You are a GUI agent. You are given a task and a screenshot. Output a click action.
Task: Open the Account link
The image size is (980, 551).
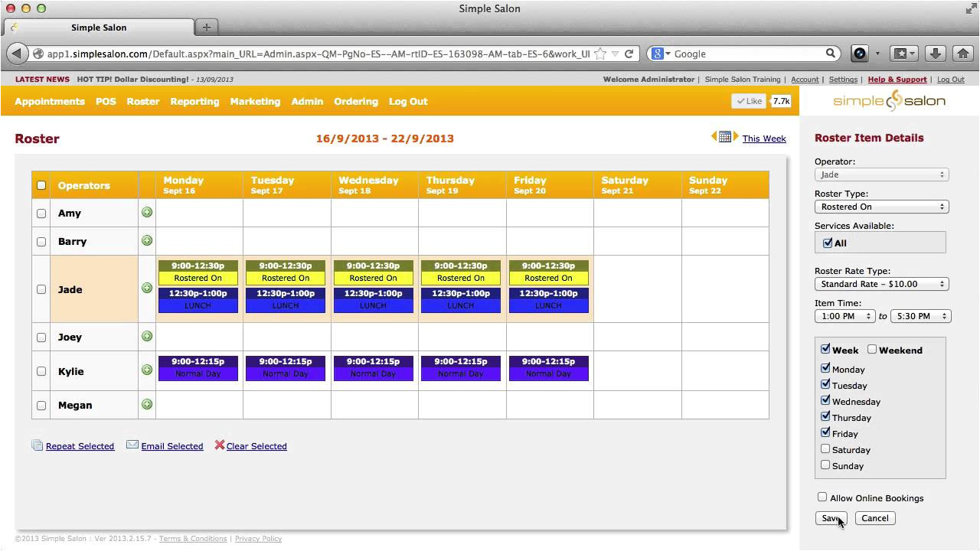(x=805, y=80)
